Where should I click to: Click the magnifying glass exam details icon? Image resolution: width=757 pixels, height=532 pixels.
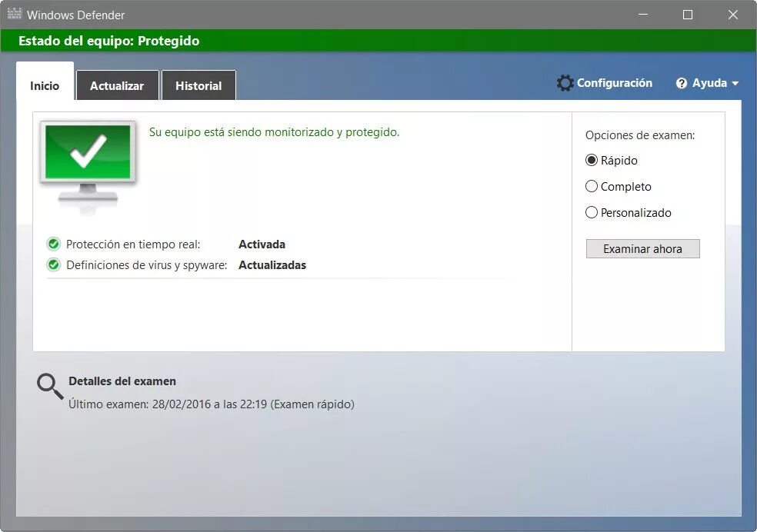pos(50,387)
